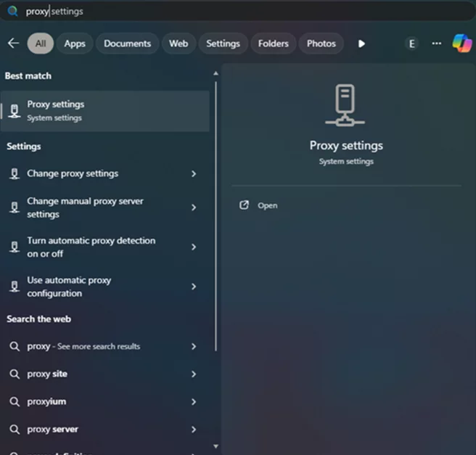
Task: Search the web for proxyium
Action: pos(47,401)
